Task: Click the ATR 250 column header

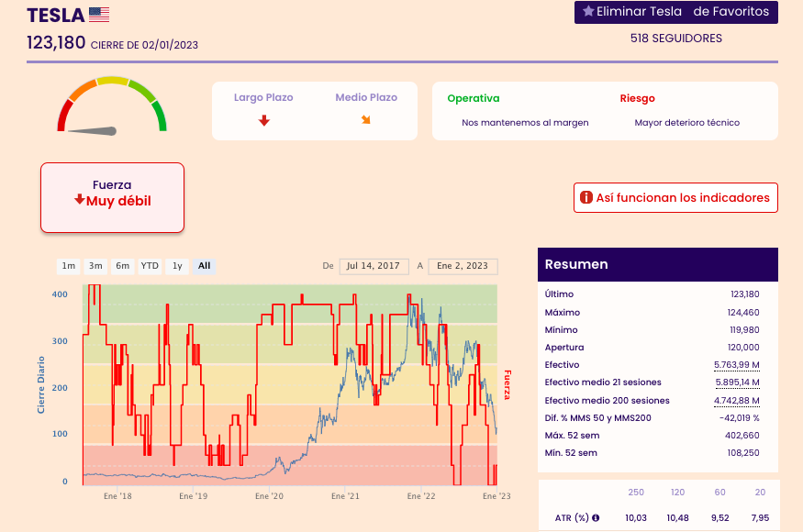Action: 636,493
